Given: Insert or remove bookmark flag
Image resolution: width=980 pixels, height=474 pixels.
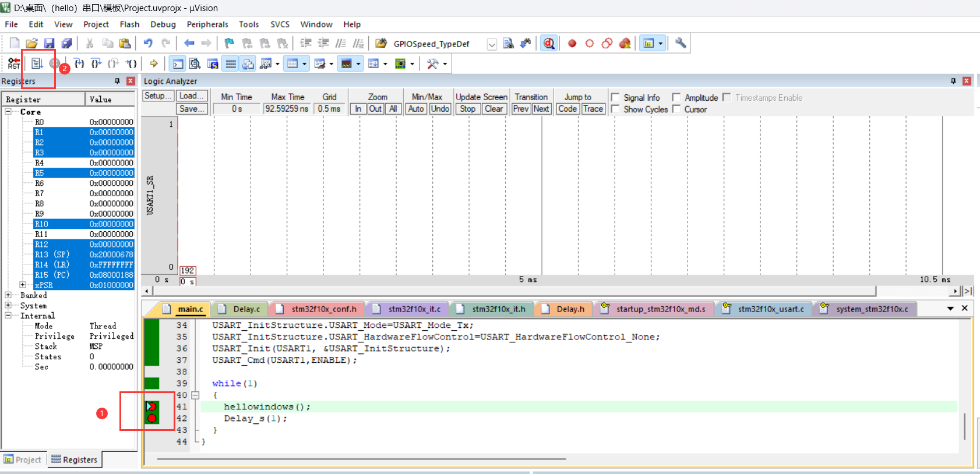Looking at the screenshot, I should [x=230, y=44].
